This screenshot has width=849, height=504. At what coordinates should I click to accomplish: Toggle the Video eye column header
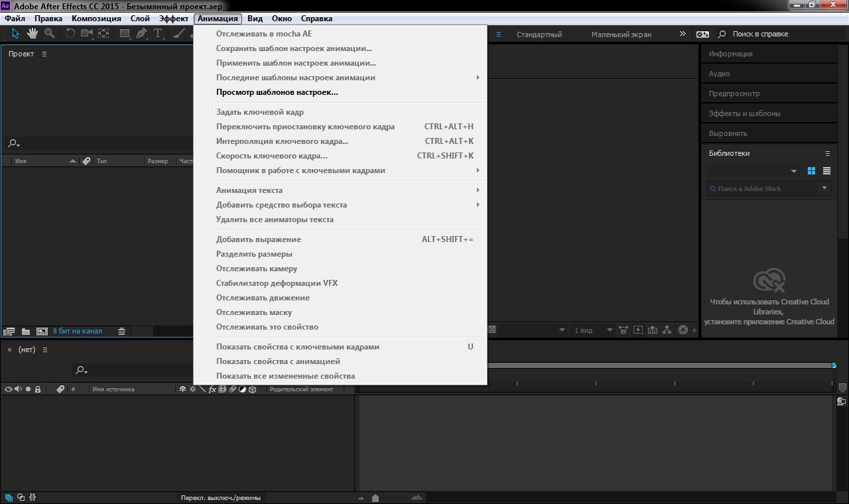tap(8, 389)
